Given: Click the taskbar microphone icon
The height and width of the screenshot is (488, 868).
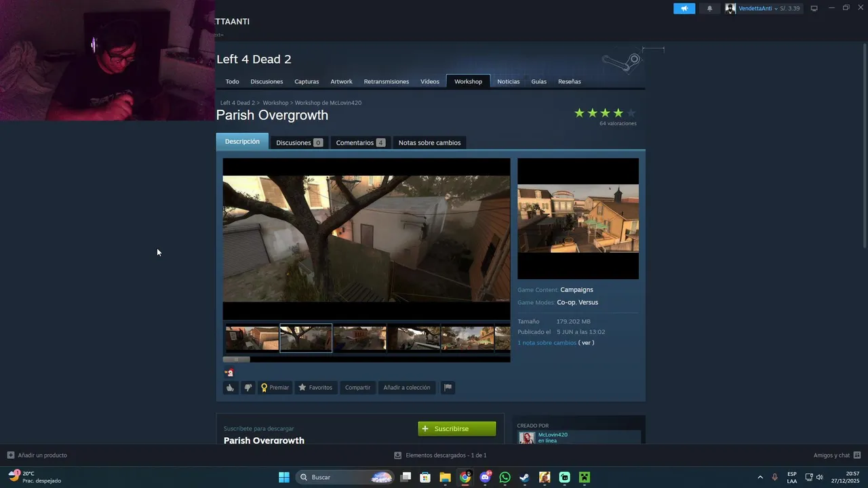Looking at the screenshot, I should [x=774, y=477].
